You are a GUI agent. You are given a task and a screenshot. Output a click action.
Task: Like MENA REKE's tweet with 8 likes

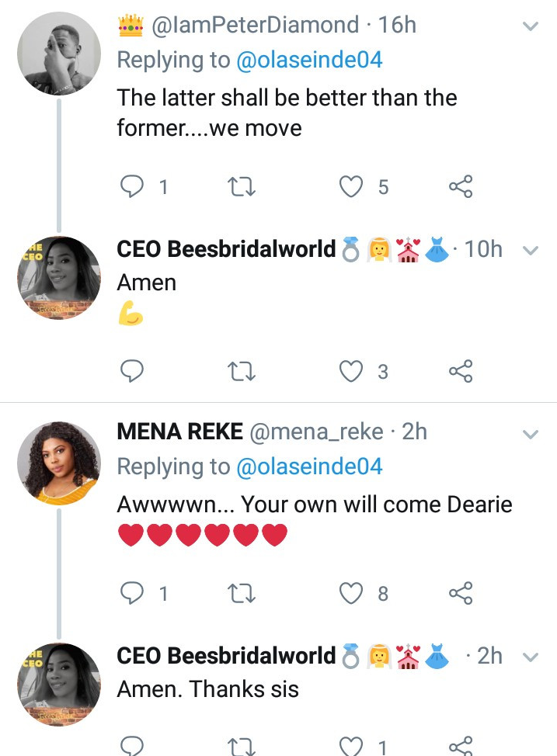tap(353, 593)
